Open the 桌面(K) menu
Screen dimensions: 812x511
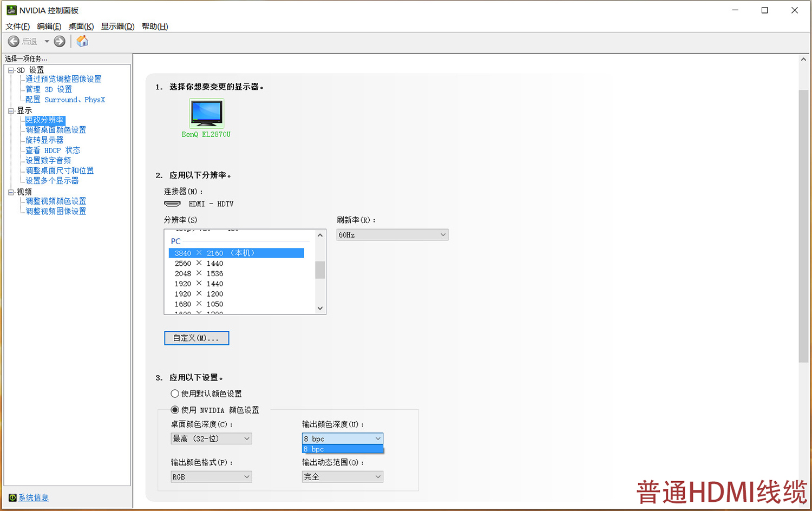tap(81, 26)
